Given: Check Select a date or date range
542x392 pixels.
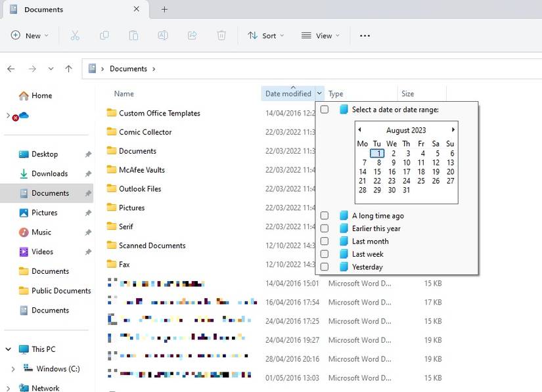Looking at the screenshot, I should pos(325,109).
